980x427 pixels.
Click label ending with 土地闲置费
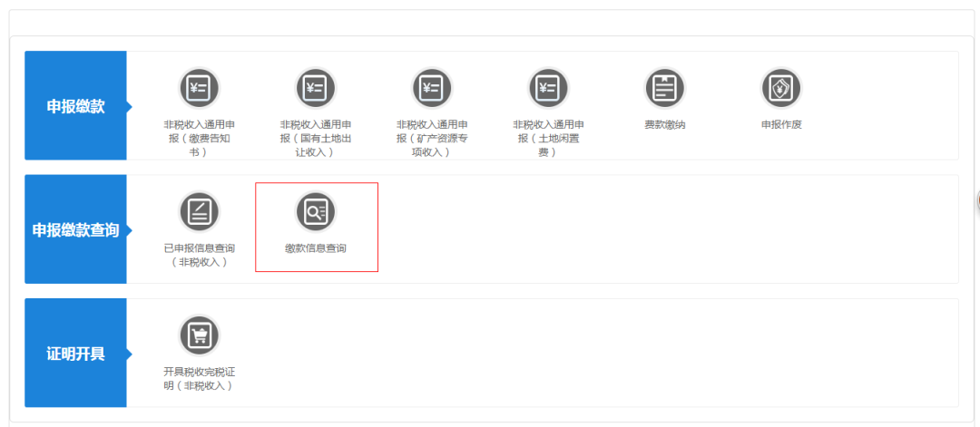point(548,138)
